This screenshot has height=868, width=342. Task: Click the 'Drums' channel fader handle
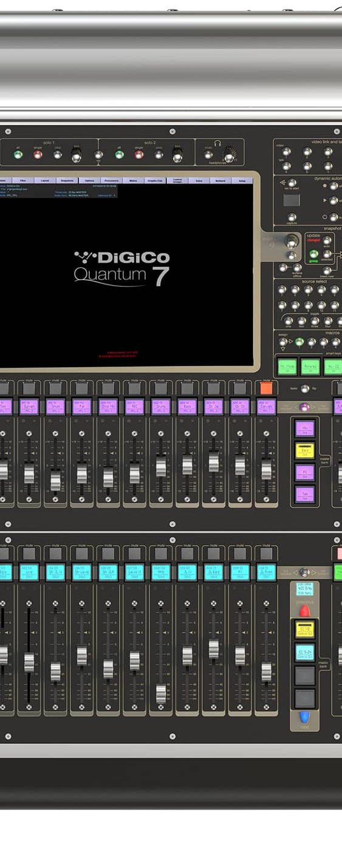(x=161, y=466)
